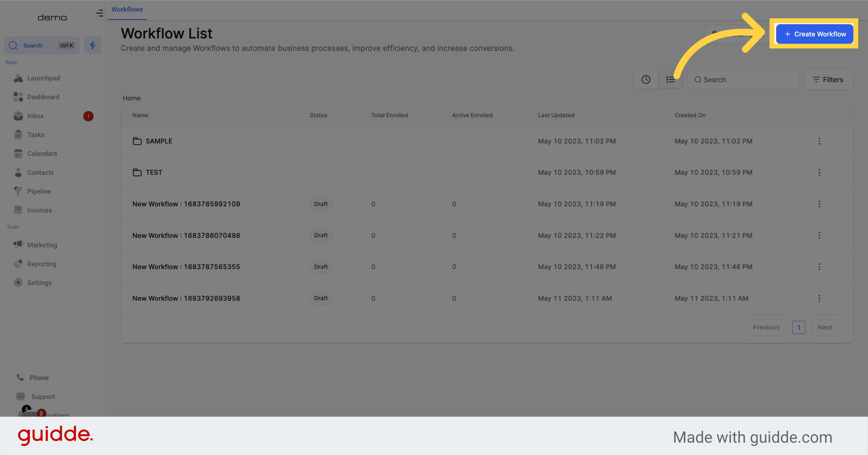
Task: Open options menu for workflow 1683785992109
Action: coord(819,204)
